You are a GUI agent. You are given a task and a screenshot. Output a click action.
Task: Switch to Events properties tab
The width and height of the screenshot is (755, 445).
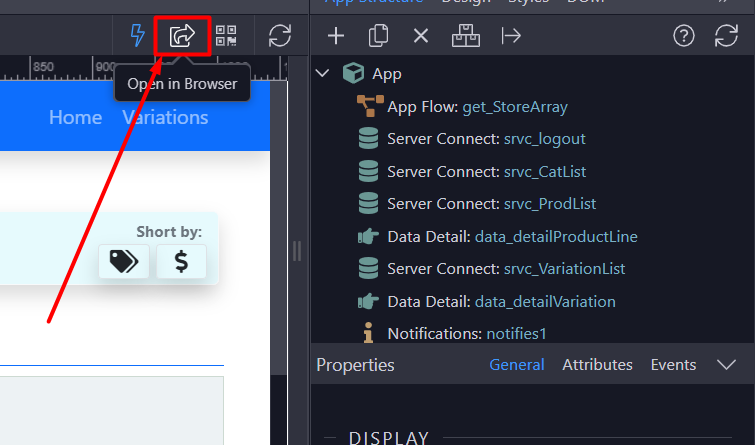673,365
